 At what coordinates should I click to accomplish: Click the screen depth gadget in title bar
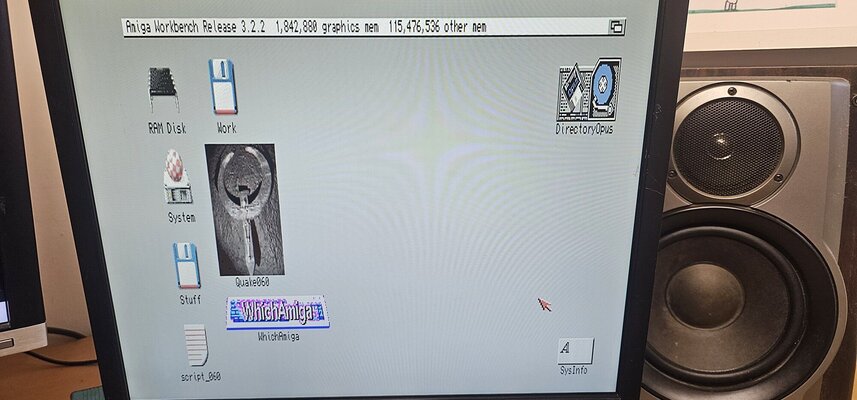click(617, 28)
